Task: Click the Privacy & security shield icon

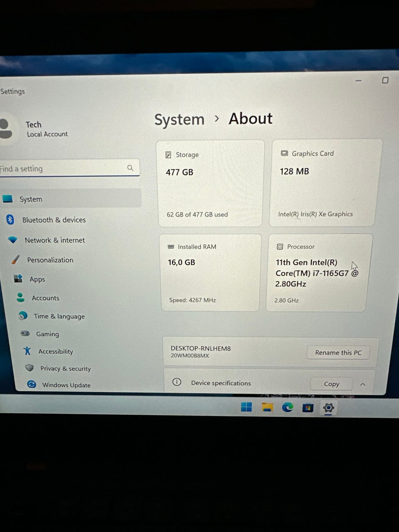Action: (29, 368)
